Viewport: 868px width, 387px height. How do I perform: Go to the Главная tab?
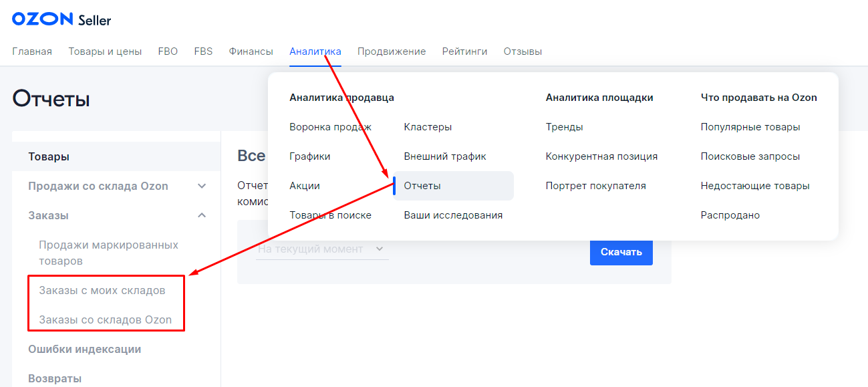pyautogui.click(x=32, y=51)
